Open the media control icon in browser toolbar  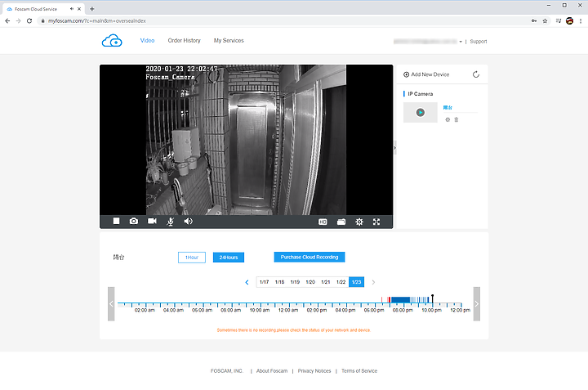click(559, 21)
